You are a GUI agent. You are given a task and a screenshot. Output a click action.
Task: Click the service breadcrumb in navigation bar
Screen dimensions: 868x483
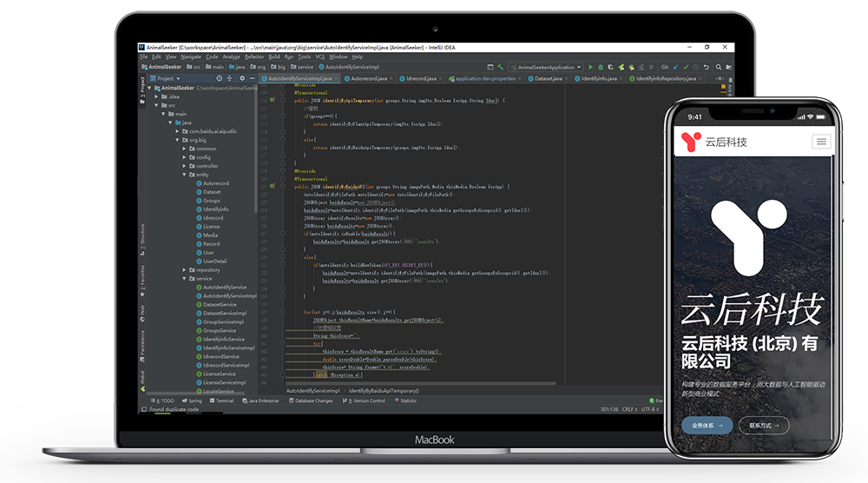click(302, 67)
